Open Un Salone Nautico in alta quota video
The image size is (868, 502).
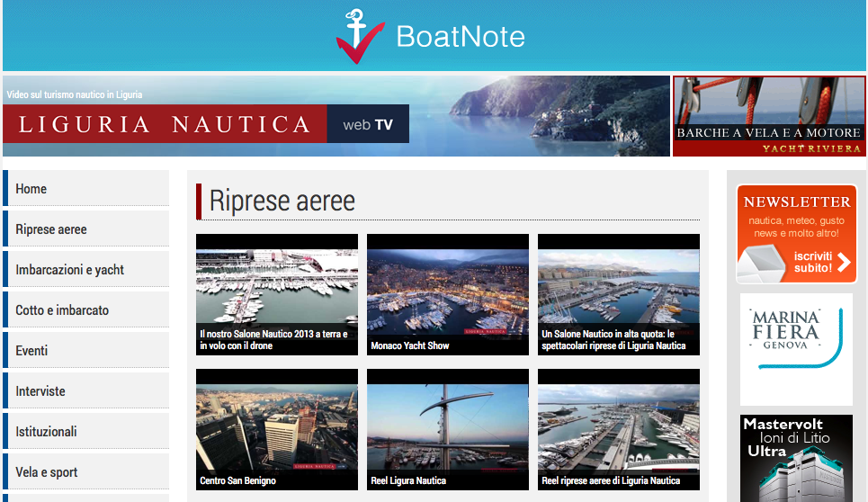click(x=619, y=294)
